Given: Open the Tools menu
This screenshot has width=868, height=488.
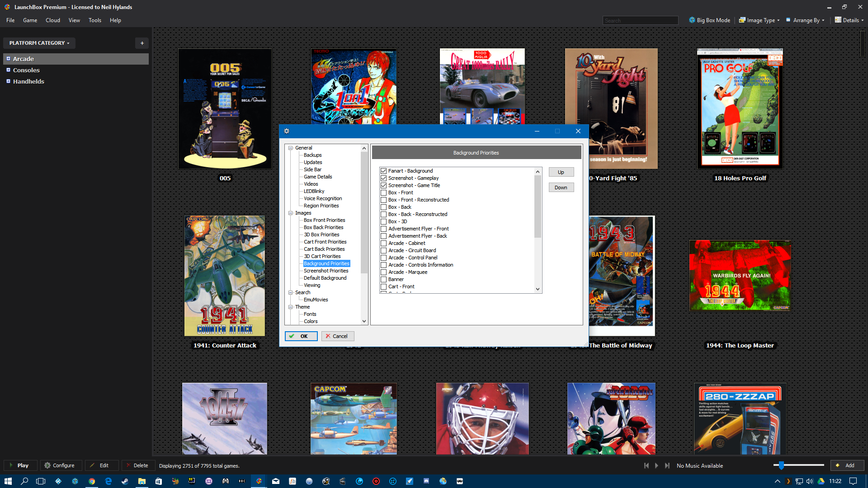Looking at the screenshot, I should point(95,20).
